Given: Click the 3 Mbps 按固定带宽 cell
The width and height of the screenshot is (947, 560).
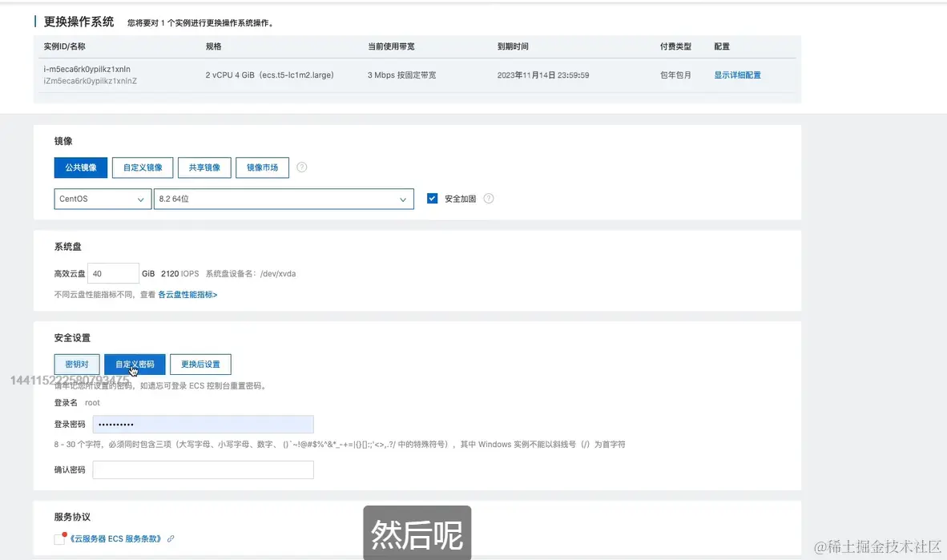Looking at the screenshot, I should [401, 75].
